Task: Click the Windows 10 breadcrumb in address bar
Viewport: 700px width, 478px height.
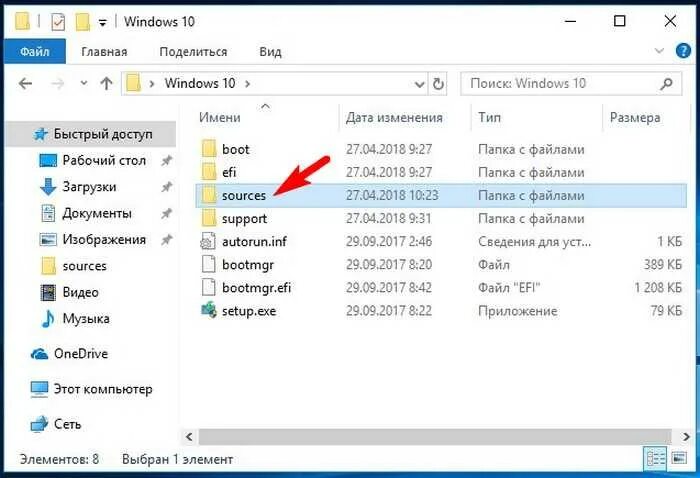Action: tap(200, 83)
